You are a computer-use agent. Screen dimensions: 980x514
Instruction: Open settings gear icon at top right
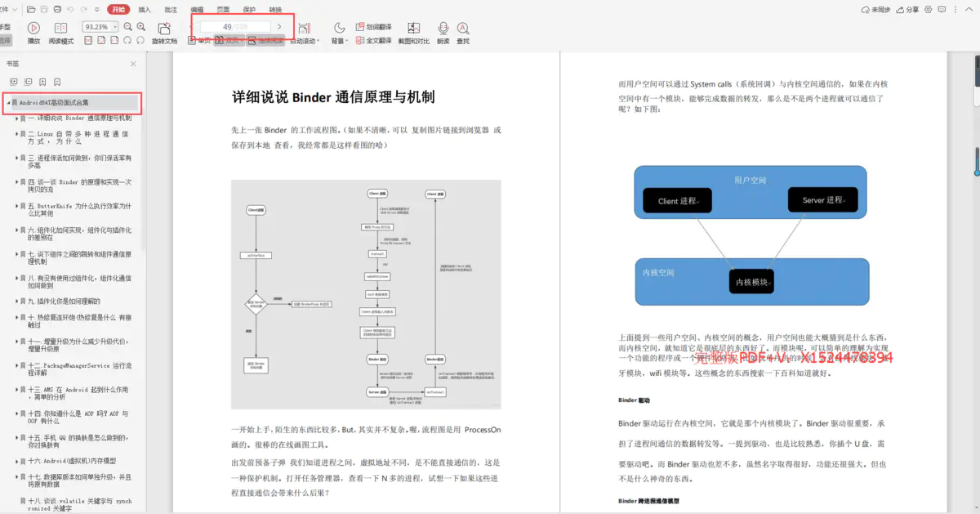click(929, 10)
